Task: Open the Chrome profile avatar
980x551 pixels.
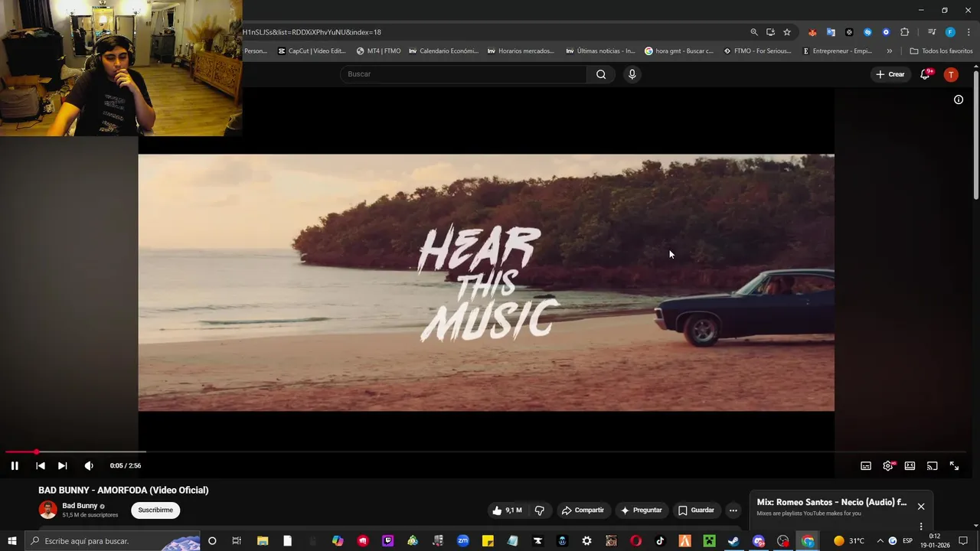Action: point(950,32)
